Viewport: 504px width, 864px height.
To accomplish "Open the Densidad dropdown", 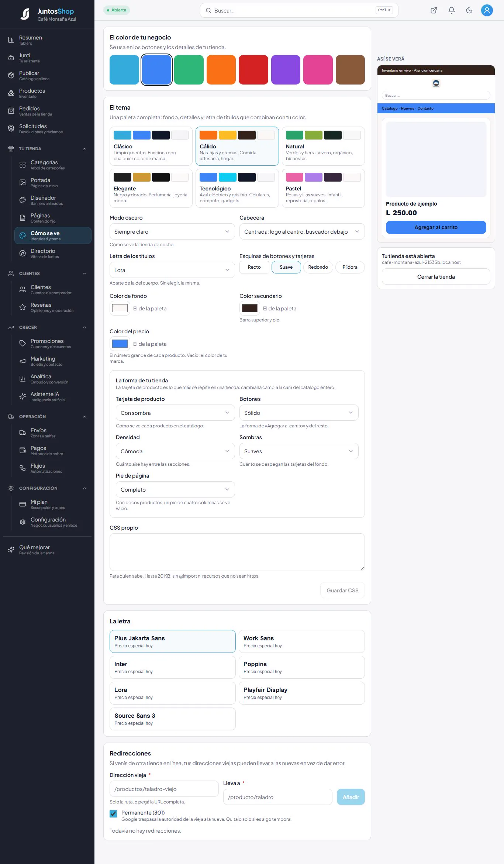I will click(x=175, y=451).
